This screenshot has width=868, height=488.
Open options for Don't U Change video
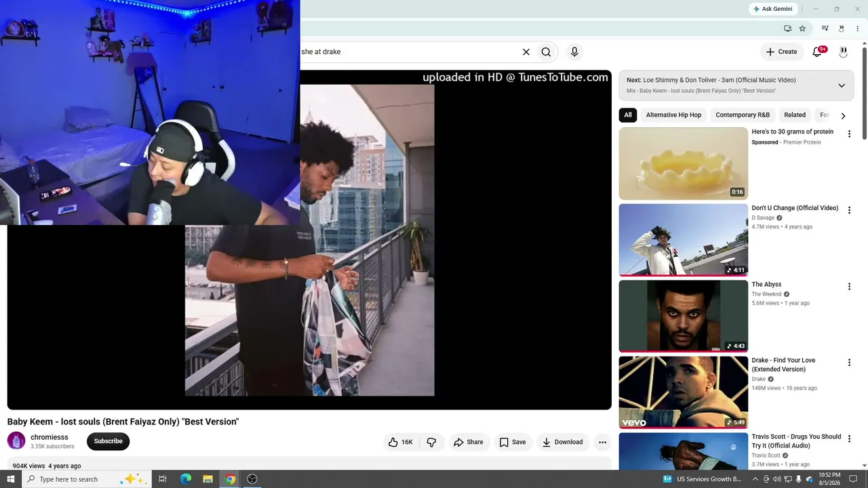[x=849, y=211]
